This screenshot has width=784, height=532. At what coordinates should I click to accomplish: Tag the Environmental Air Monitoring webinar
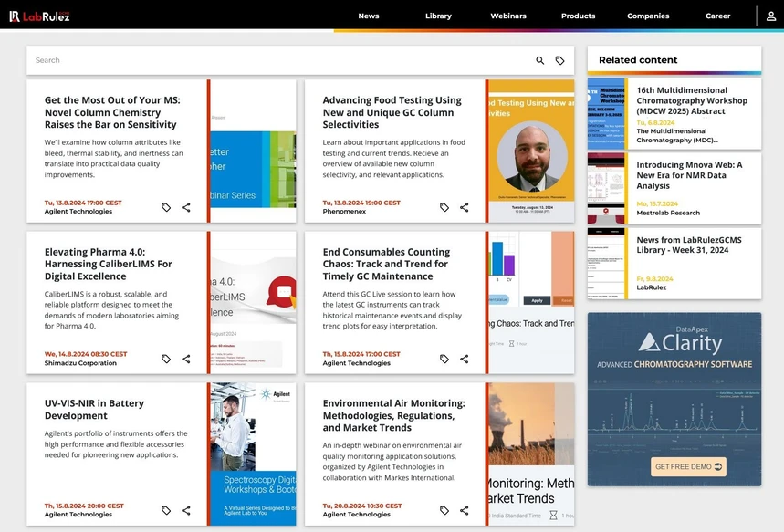444,510
